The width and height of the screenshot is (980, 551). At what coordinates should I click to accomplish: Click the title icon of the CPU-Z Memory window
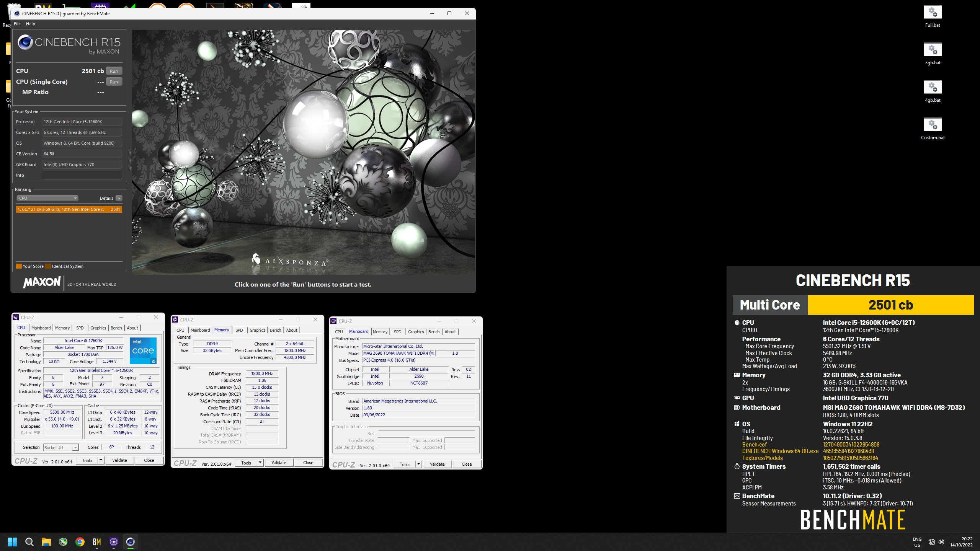point(175,320)
